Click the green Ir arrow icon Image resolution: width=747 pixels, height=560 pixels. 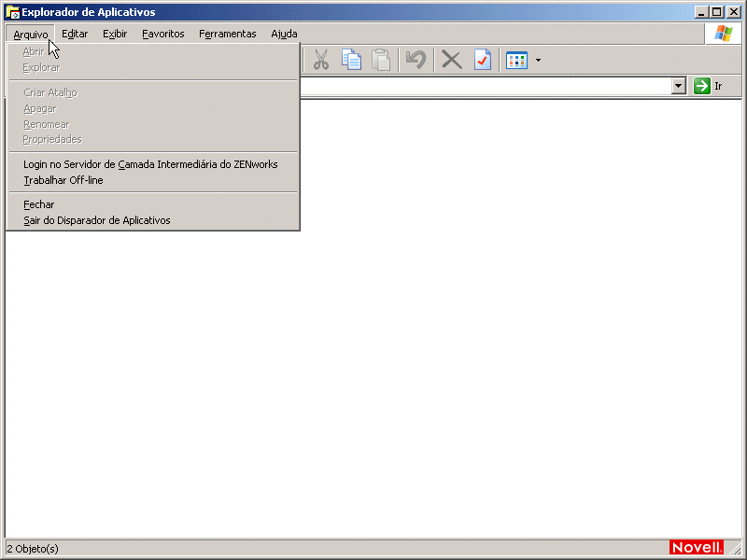[x=703, y=86]
